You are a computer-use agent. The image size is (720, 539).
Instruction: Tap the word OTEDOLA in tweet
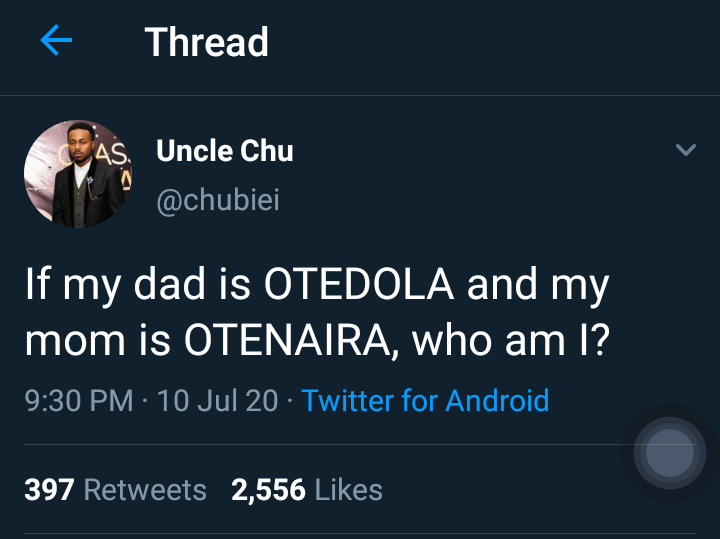[359, 284]
